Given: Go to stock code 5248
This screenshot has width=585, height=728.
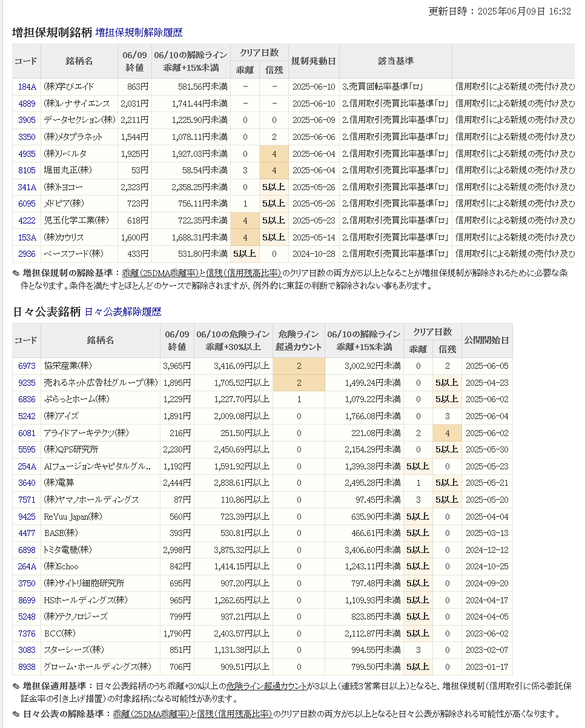Looking at the screenshot, I should tap(27, 617).
